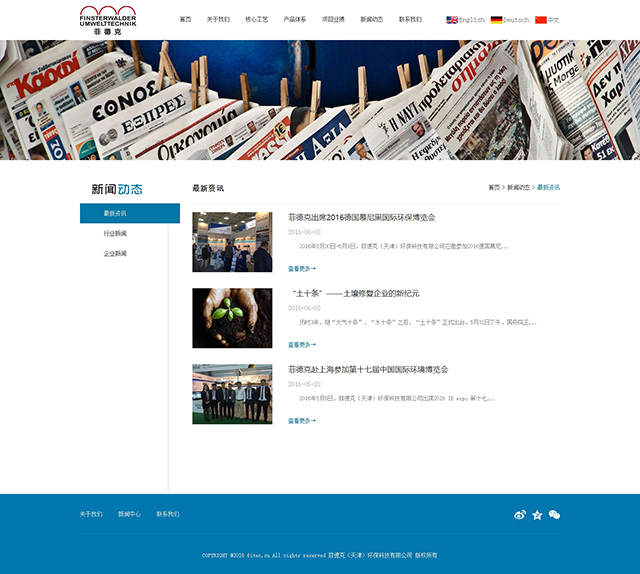The height and width of the screenshot is (574, 640).
Task: Select 企业新闻 in the sidebar
Action: [115, 254]
